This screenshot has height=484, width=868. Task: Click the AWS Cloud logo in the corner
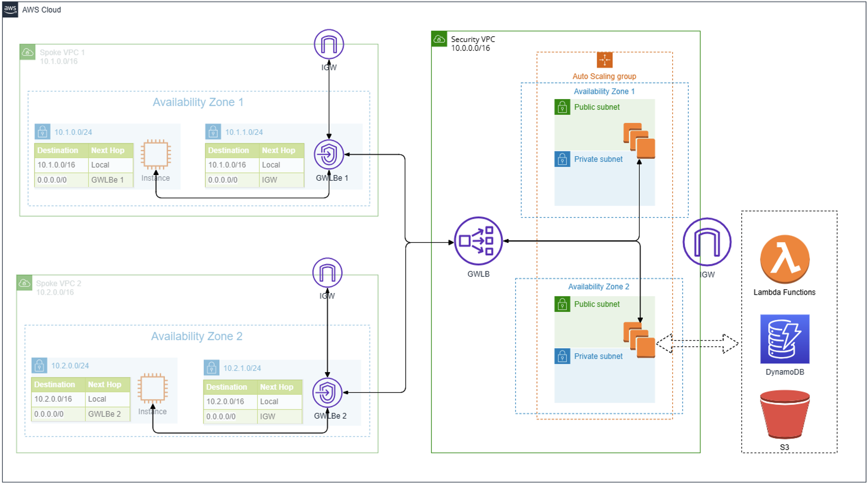[x=9, y=9]
